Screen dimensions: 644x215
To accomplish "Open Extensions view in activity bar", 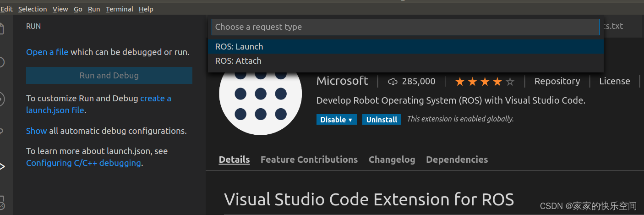I will point(2,202).
